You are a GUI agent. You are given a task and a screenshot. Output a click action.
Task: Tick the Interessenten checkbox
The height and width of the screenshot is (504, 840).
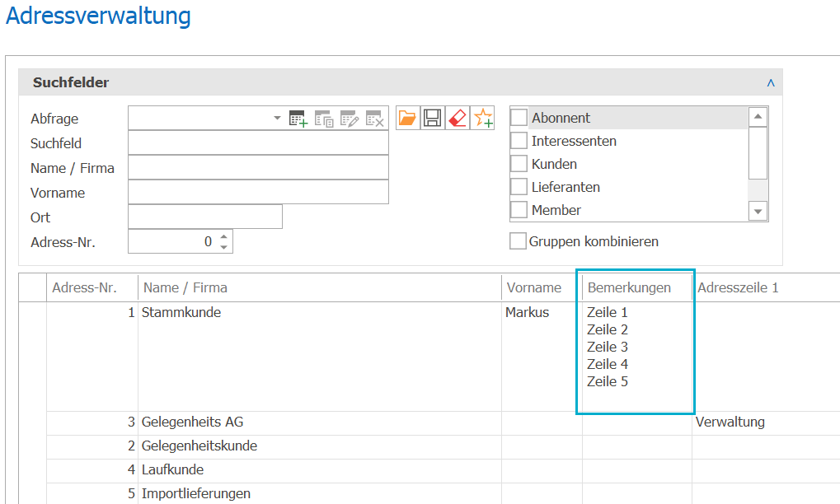tap(519, 140)
